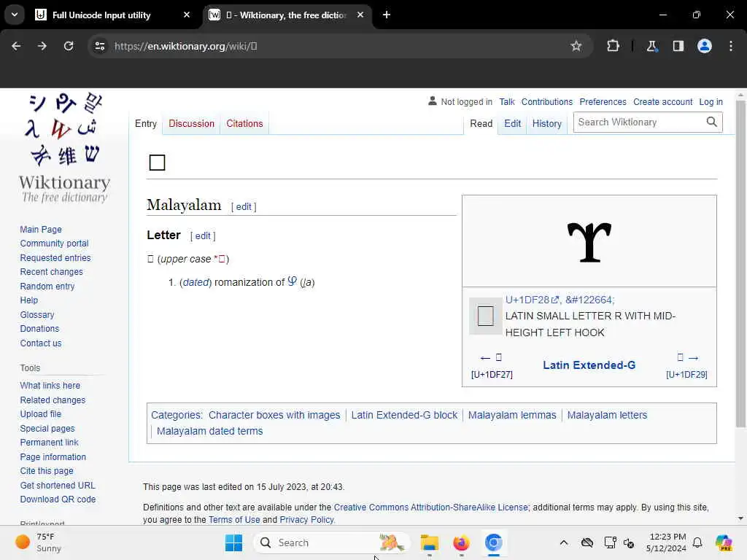This screenshot has height=560, width=747.
Task: Edit the Letter section
Action: point(203,236)
